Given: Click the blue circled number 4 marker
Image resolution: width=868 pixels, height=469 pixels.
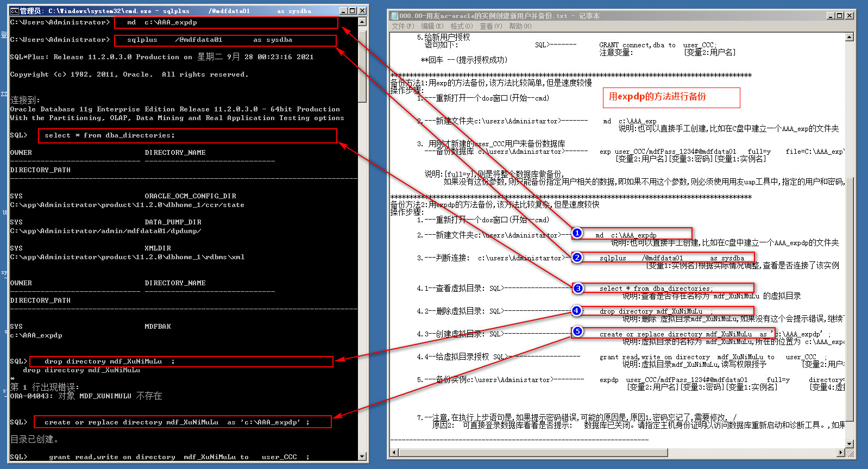Looking at the screenshot, I should (577, 311).
